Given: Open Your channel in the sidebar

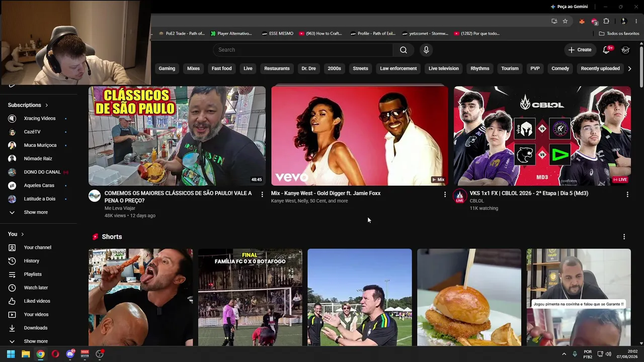Looking at the screenshot, I should pyautogui.click(x=38, y=247).
